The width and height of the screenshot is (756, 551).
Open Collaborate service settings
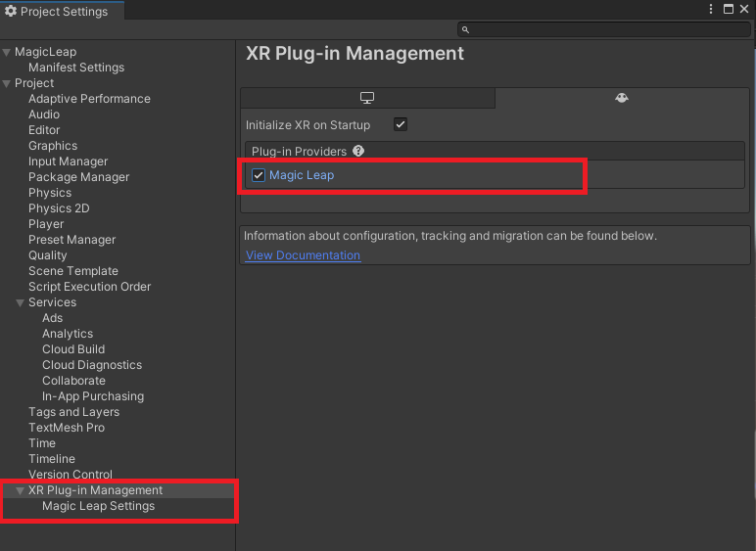(73, 381)
